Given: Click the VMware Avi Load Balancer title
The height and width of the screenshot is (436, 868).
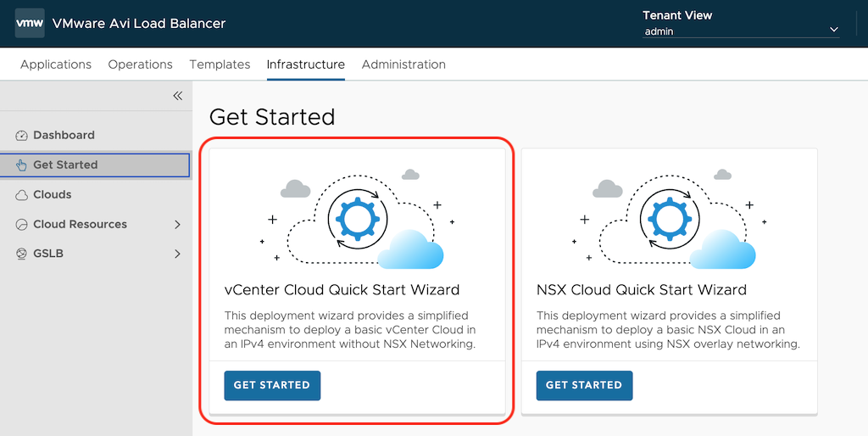Looking at the screenshot, I should [x=138, y=23].
